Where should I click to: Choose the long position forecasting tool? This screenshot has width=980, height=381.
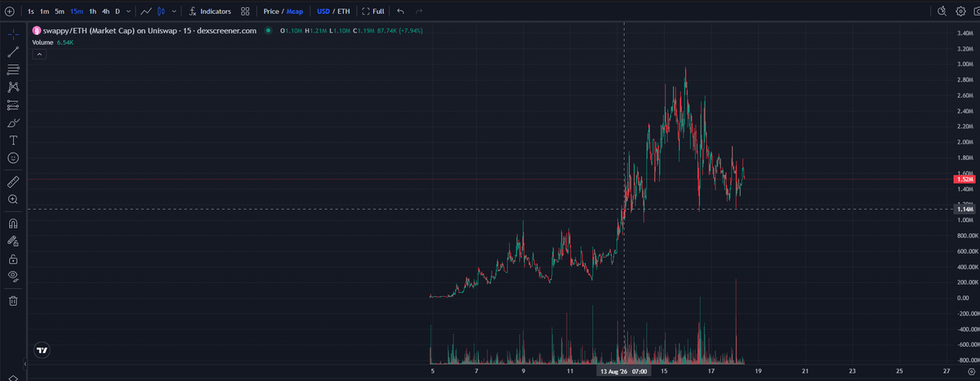pos(13,104)
